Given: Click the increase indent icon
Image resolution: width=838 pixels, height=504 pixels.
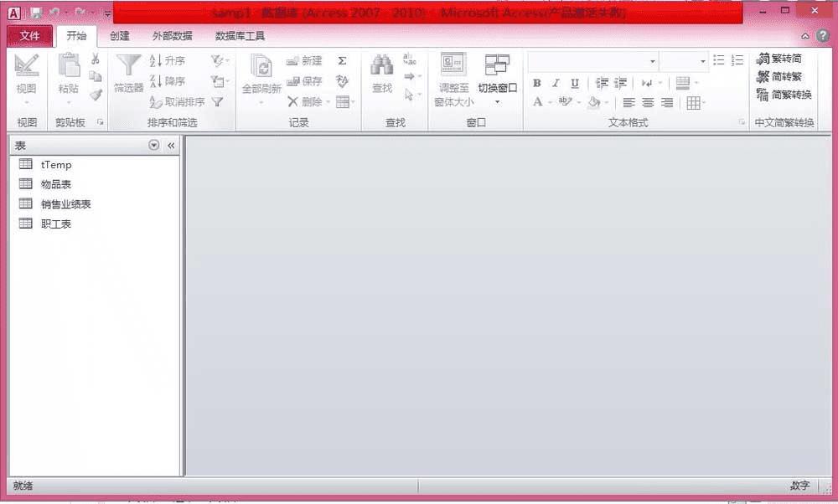Looking at the screenshot, I should [x=620, y=83].
